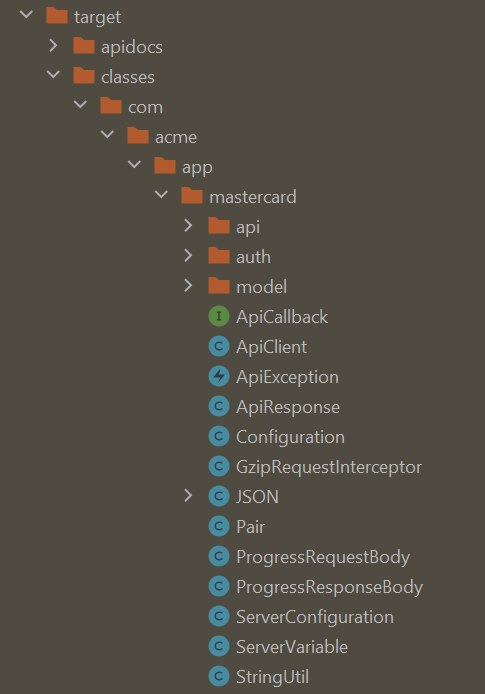The image size is (485, 694).
Task: Select the ServerConfiguration file
Action: pos(315,617)
